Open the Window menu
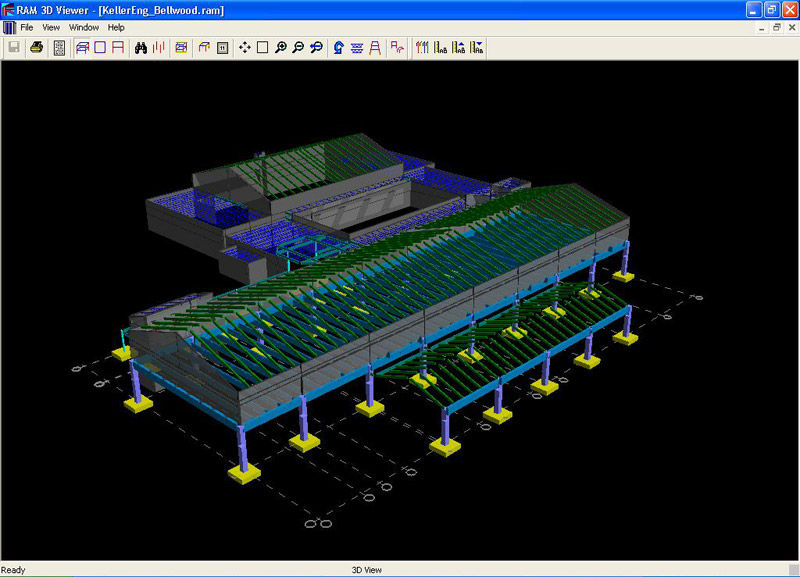Screen dimensions: 800x577 coord(83,27)
